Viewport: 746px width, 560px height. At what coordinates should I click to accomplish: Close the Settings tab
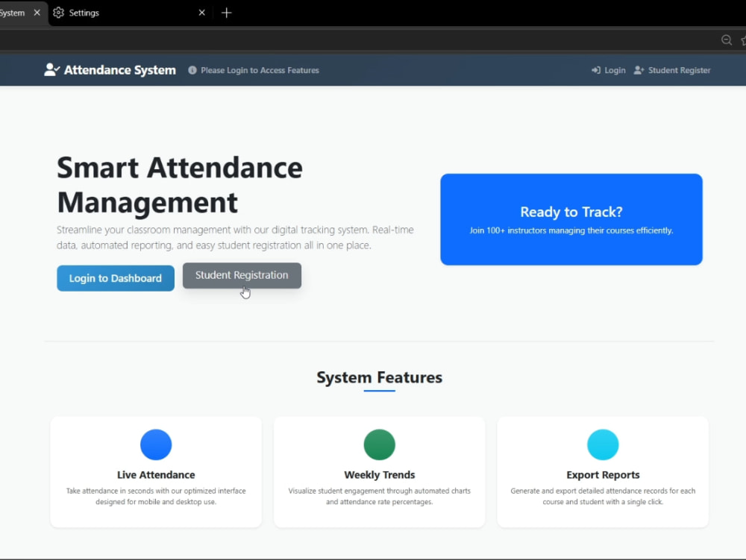201,13
